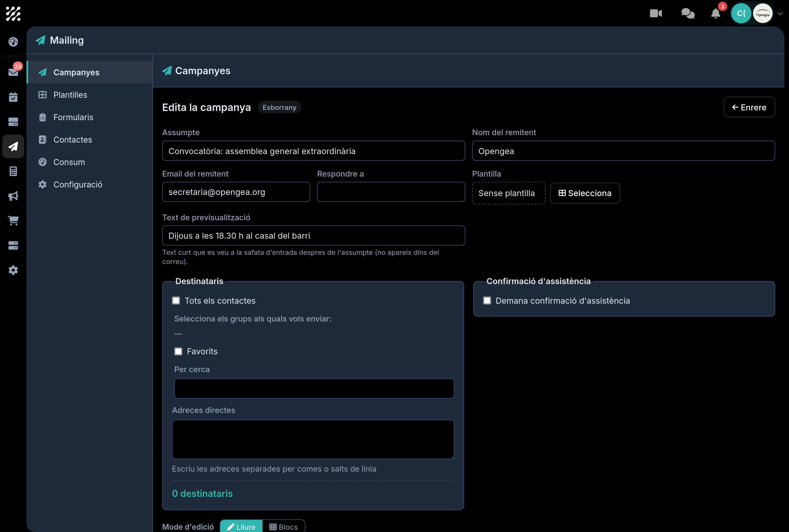Open the server stack icon in left rail

tap(13, 245)
